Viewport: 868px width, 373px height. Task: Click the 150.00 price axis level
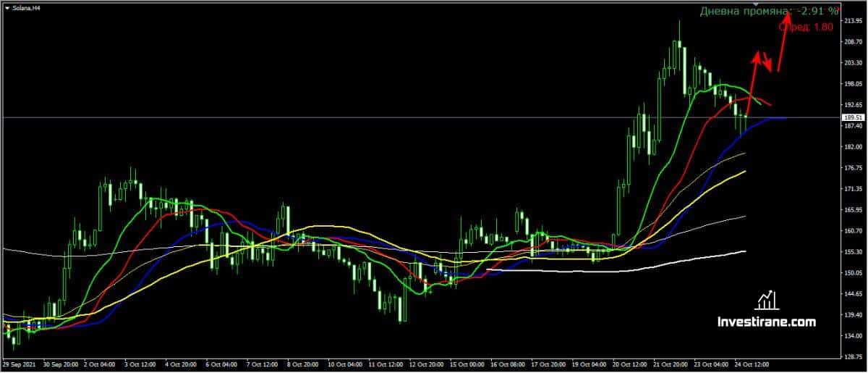(854, 273)
